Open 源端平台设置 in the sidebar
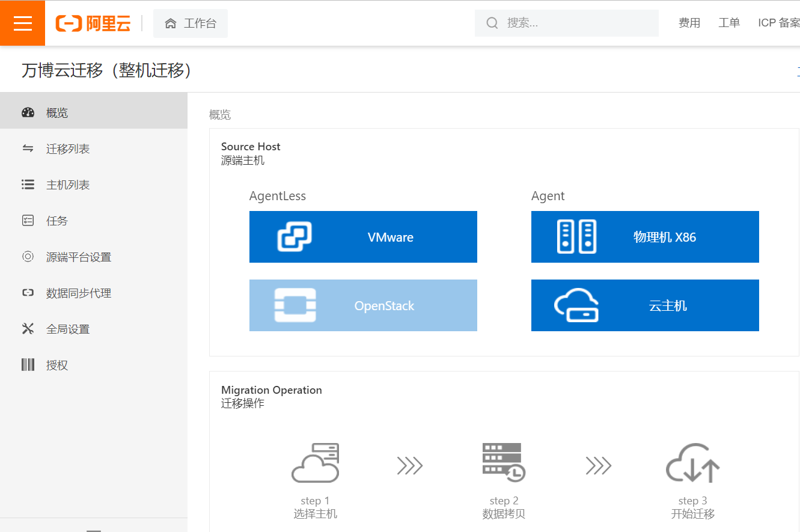The width and height of the screenshot is (800, 532). click(x=94, y=257)
